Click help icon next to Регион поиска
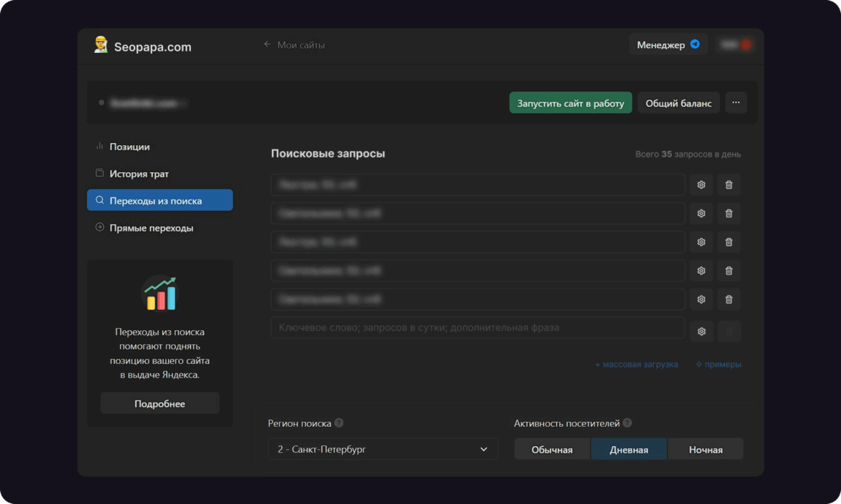 pyautogui.click(x=339, y=423)
